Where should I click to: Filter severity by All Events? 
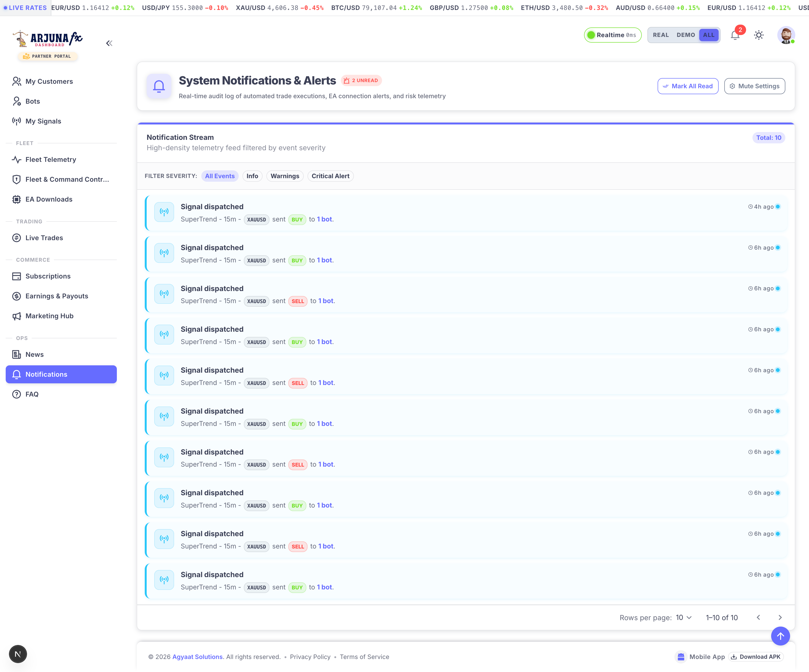220,176
